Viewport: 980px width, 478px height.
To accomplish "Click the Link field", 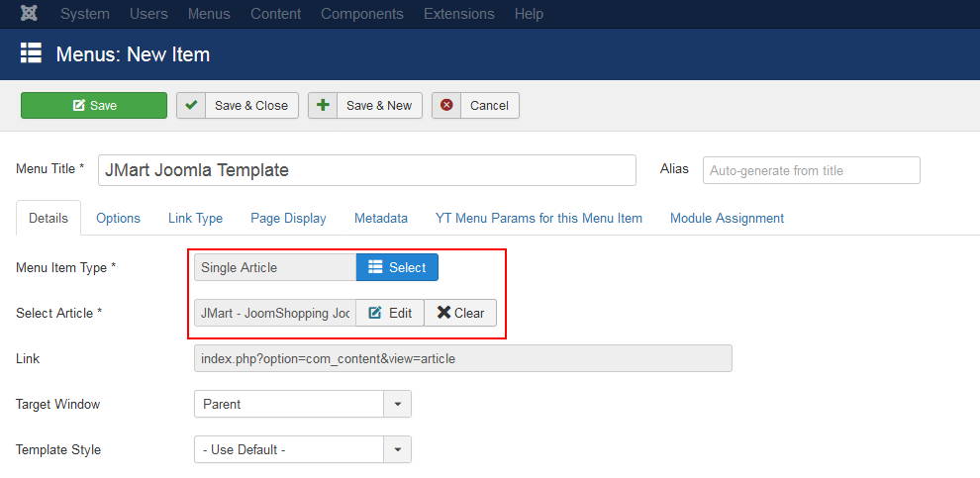I will [x=463, y=358].
